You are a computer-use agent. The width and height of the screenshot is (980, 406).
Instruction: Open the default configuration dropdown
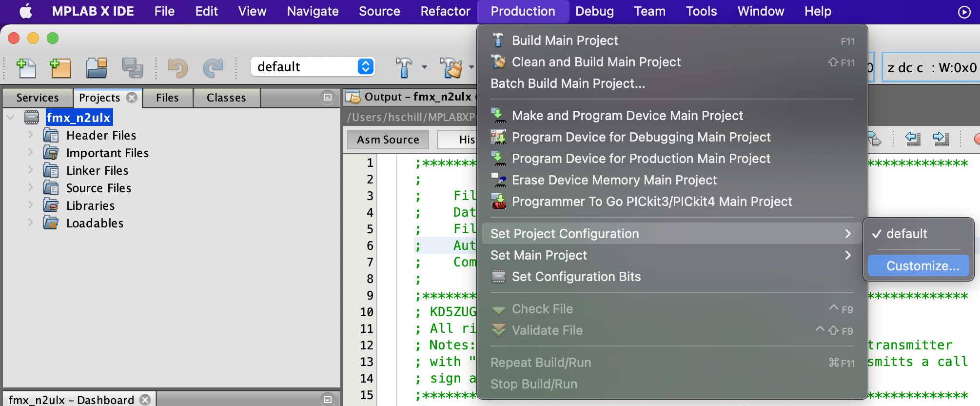coord(366,66)
